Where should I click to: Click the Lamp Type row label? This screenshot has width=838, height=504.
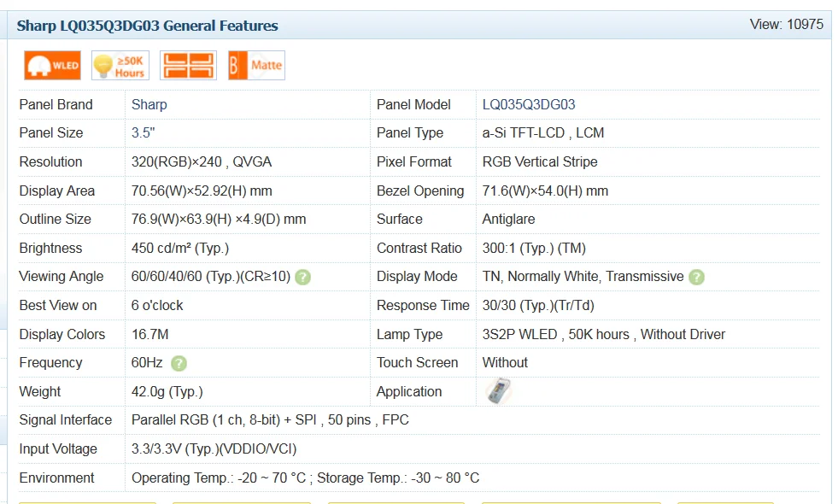click(409, 334)
